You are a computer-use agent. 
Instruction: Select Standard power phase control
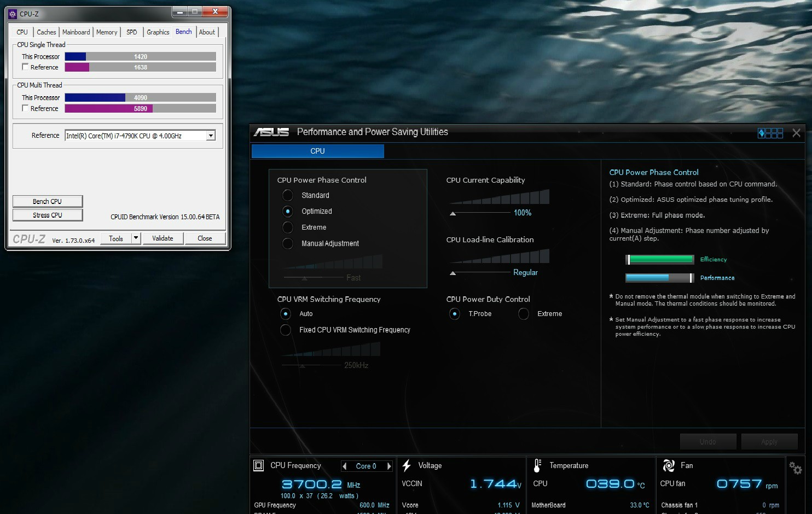tap(288, 195)
